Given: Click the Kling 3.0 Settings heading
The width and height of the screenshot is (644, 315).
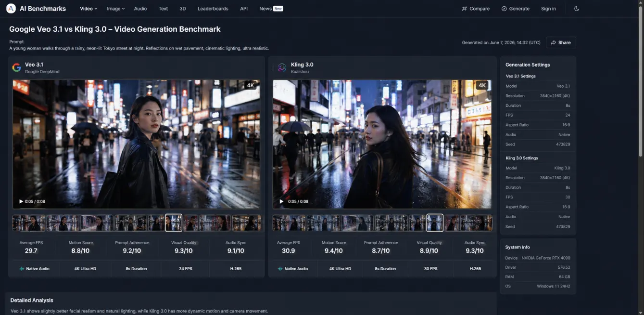Looking at the screenshot, I should click(522, 158).
